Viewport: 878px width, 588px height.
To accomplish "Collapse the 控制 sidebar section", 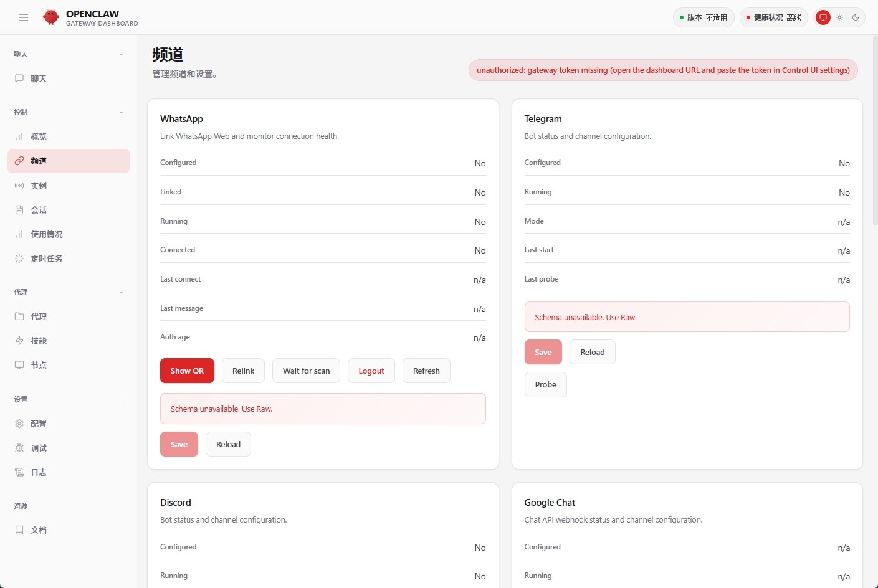I will 121,112.
